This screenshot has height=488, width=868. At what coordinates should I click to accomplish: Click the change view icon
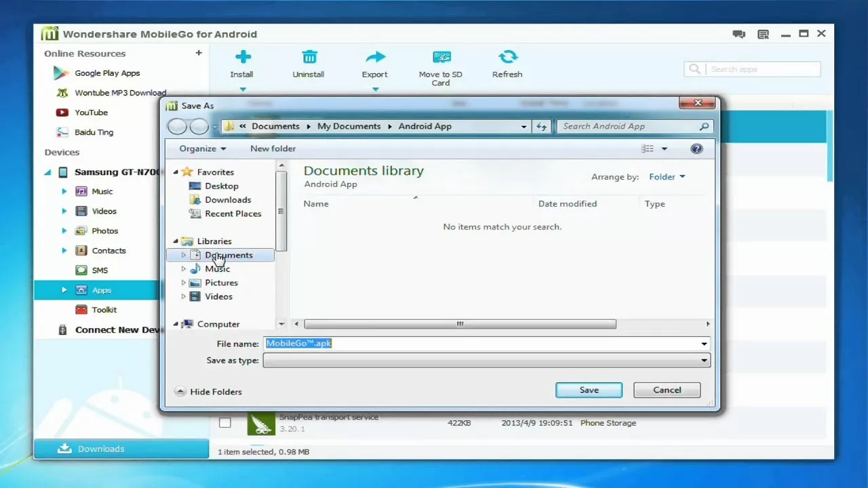[x=648, y=149]
